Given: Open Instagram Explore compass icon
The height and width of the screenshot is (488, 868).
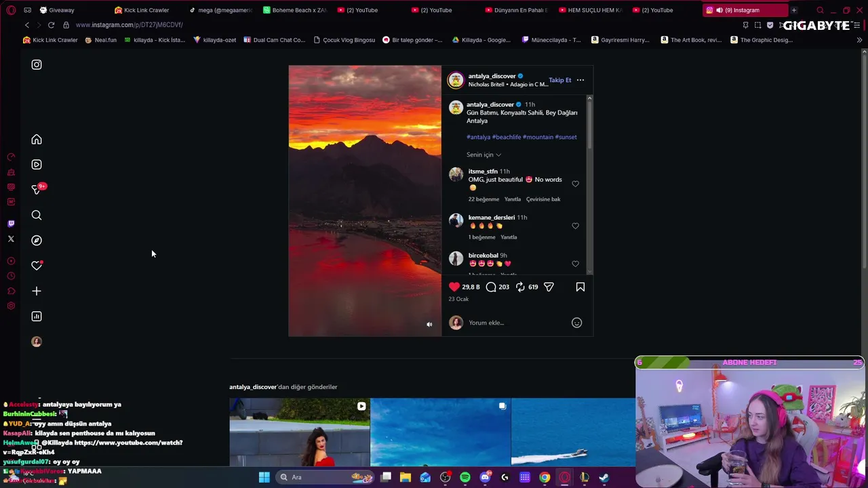Looking at the screenshot, I should click(37, 241).
